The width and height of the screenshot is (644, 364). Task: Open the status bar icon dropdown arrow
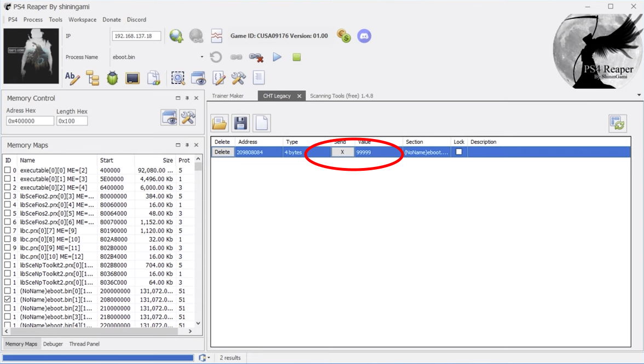coord(209,358)
